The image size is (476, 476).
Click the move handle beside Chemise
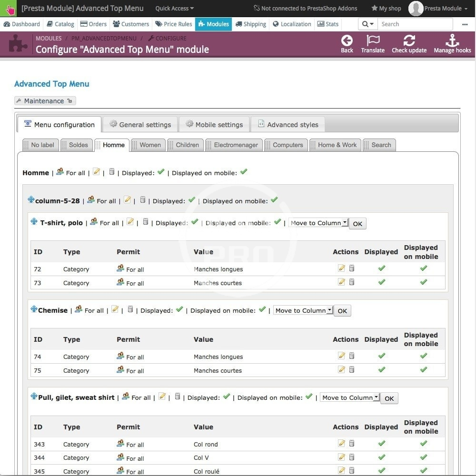[34, 309]
